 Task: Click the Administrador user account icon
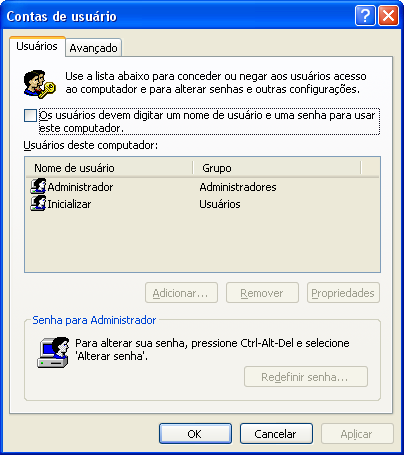tap(38, 186)
